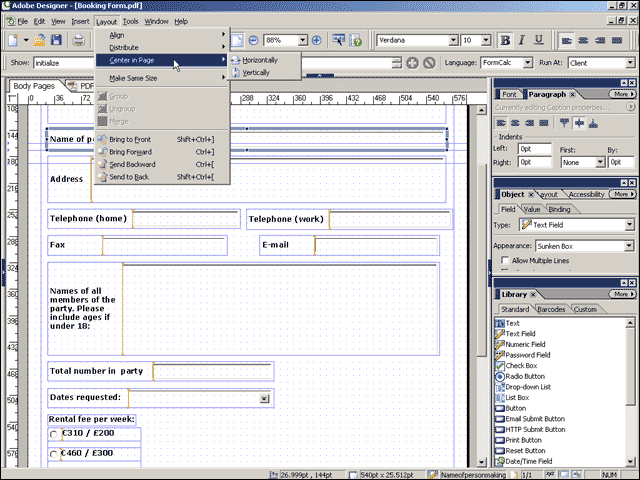The image size is (640, 480).
Task: Open Dates requested dropdown on form
Action: (x=264, y=399)
